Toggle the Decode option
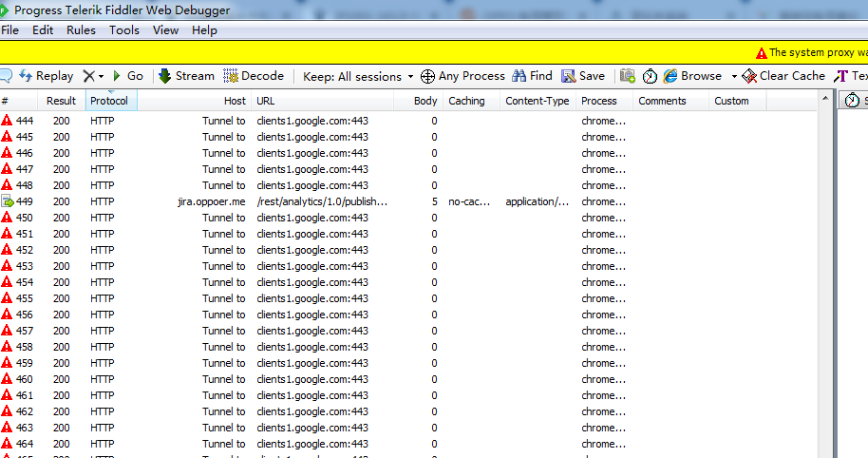The height and width of the screenshot is (458, 868). (254, 76)
